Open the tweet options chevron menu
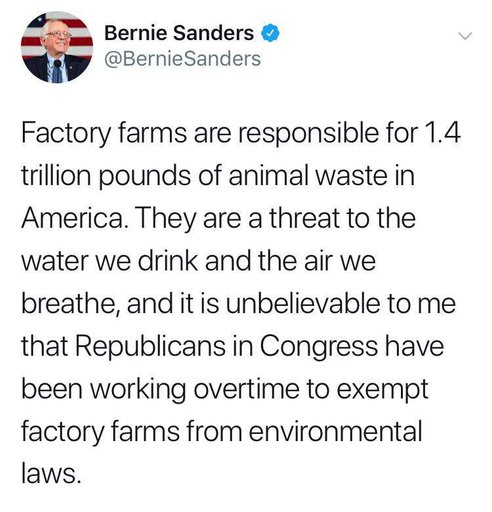This screenshot has width=492, height=512. click(465, 35)
